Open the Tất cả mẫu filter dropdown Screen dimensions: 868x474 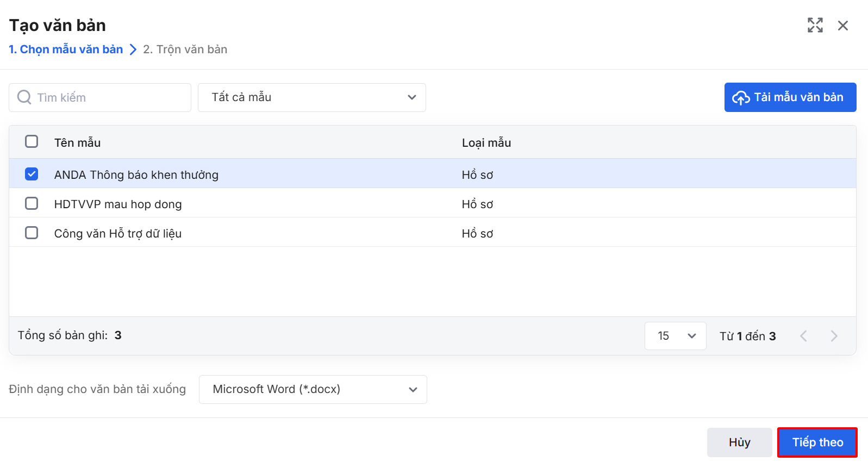311,97
